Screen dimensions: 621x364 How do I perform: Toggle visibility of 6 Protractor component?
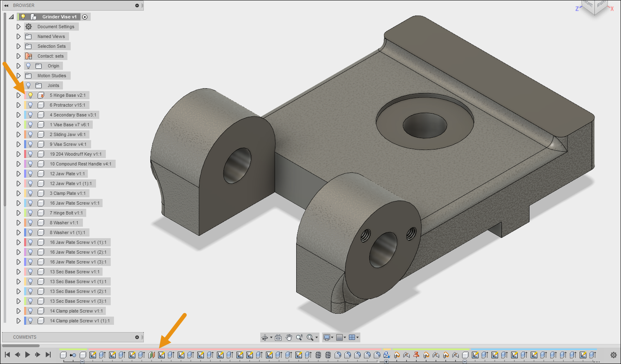[x=30, y=105]
